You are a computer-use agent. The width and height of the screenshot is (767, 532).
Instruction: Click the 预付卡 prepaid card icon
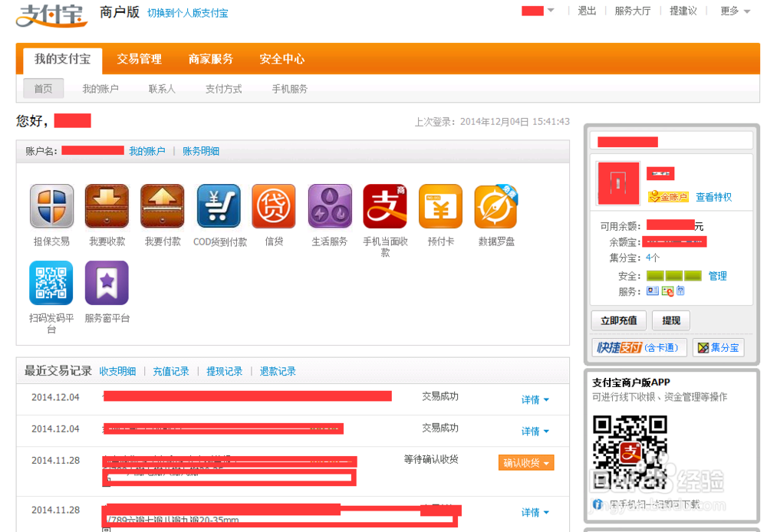pos(439,205)
